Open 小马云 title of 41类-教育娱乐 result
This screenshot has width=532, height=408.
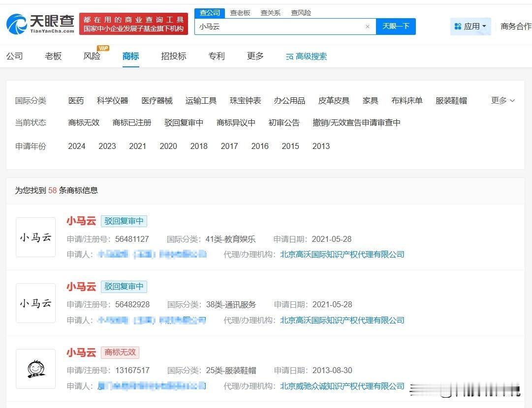pyautogui.click(x=81, y=221)
